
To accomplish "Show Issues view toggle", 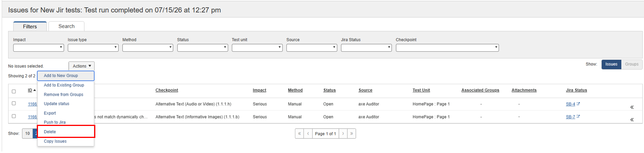I will (611, 65).
